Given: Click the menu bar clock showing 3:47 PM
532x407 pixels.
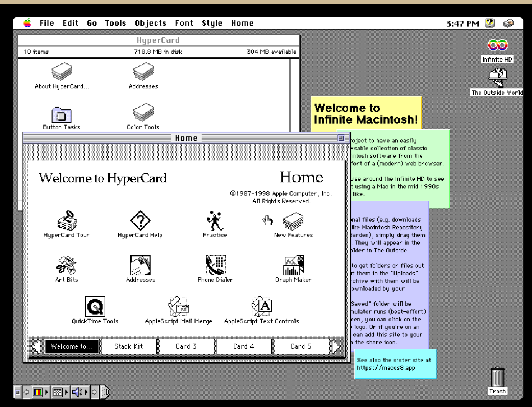Looking at the screenshot, I should tap(463, 23).
